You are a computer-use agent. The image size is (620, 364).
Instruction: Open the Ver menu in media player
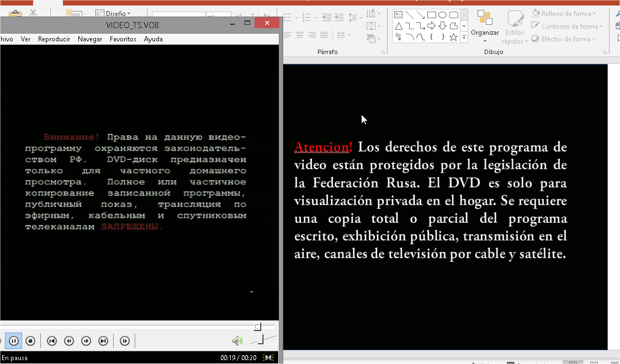point(26,39)
